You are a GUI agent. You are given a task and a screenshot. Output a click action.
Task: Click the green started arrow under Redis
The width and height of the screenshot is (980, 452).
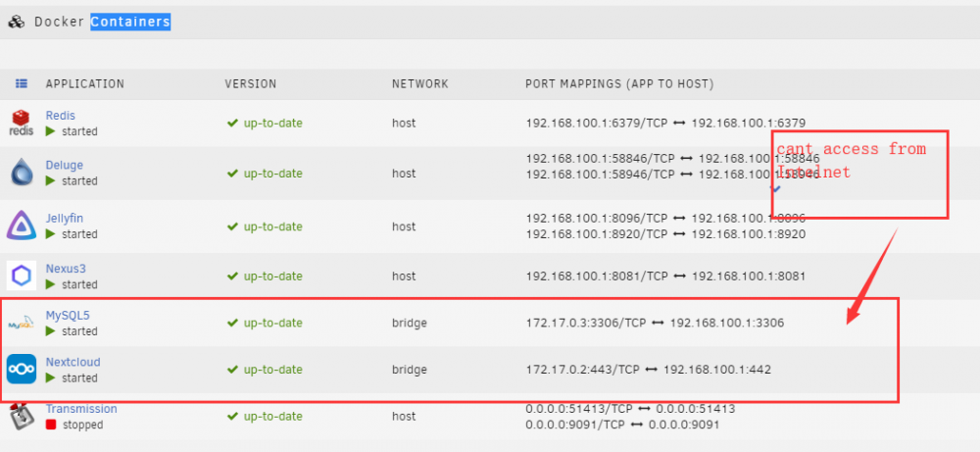(x=51, y=131)
